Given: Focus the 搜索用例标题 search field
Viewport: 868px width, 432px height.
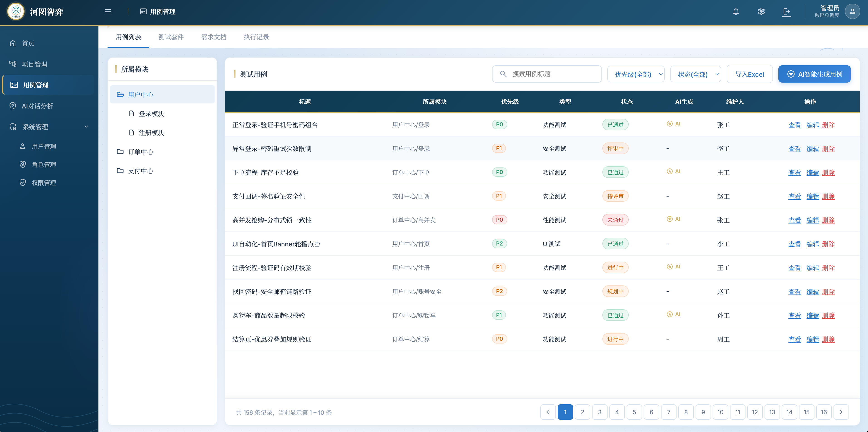Looking at the screenshot, I should (547, 74).
